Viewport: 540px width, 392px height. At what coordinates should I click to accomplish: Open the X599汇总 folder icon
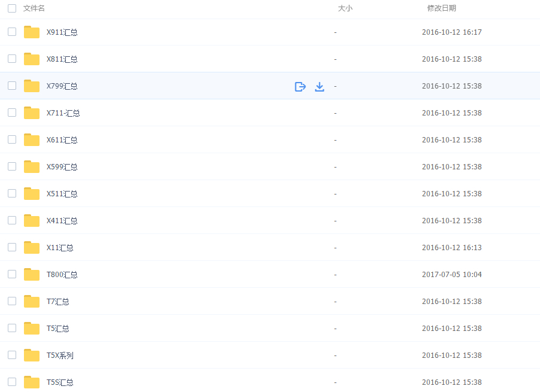pos(32,166)
